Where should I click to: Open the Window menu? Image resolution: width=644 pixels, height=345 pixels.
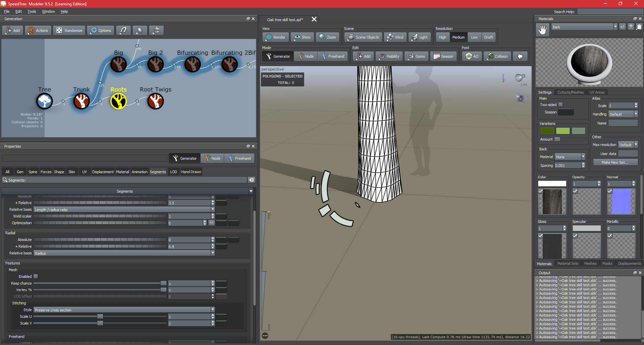(x=48, y=11)
